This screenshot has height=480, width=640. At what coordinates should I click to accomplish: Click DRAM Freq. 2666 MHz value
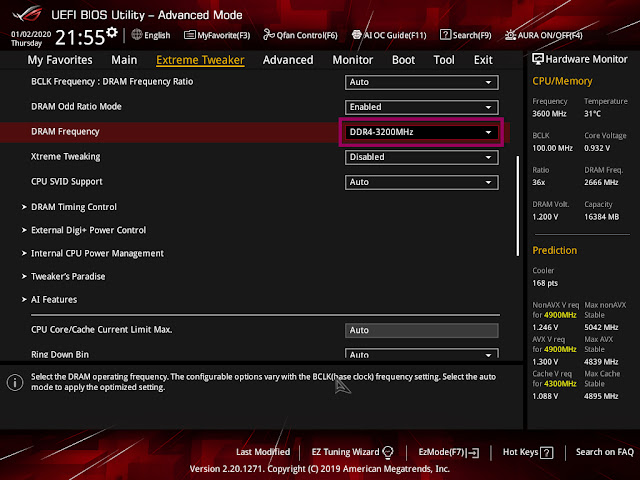[x=601, y=182]
